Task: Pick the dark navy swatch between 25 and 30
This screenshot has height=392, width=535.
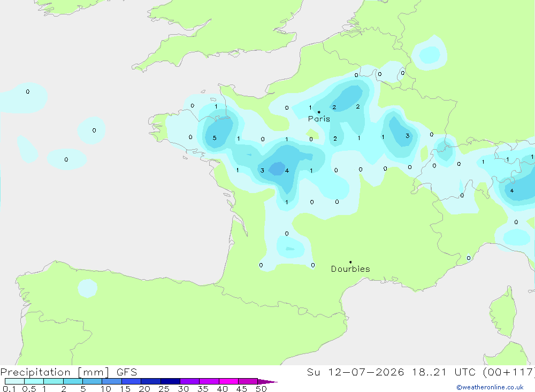Action: coord(170,381)
